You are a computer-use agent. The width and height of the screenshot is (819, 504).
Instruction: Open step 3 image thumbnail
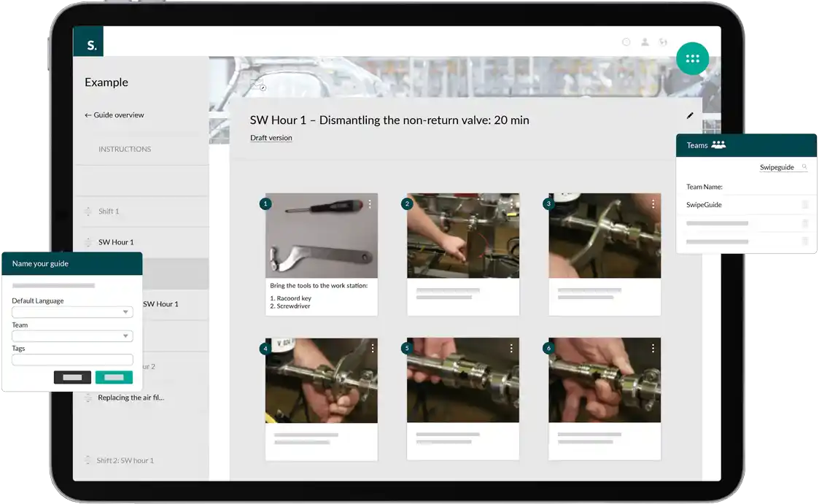(x=605, y=236)
